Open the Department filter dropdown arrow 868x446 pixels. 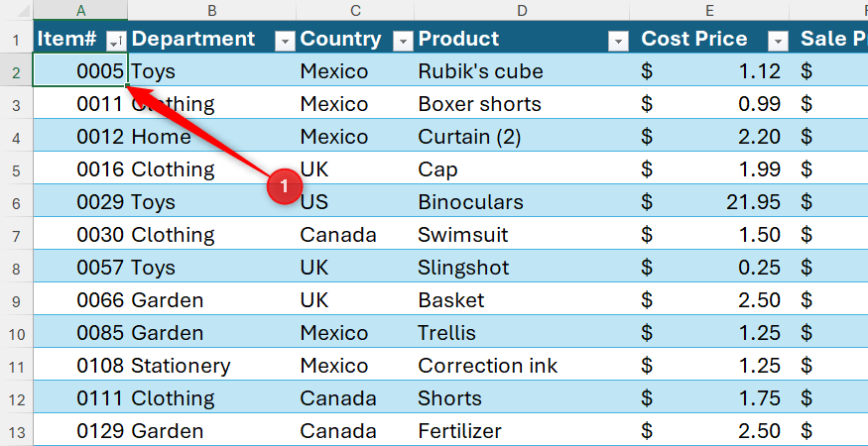[x=285, y=41]
